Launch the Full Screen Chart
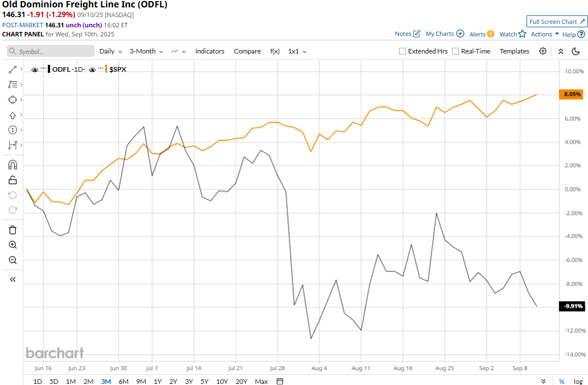The image size is (588, 385). 557,22
